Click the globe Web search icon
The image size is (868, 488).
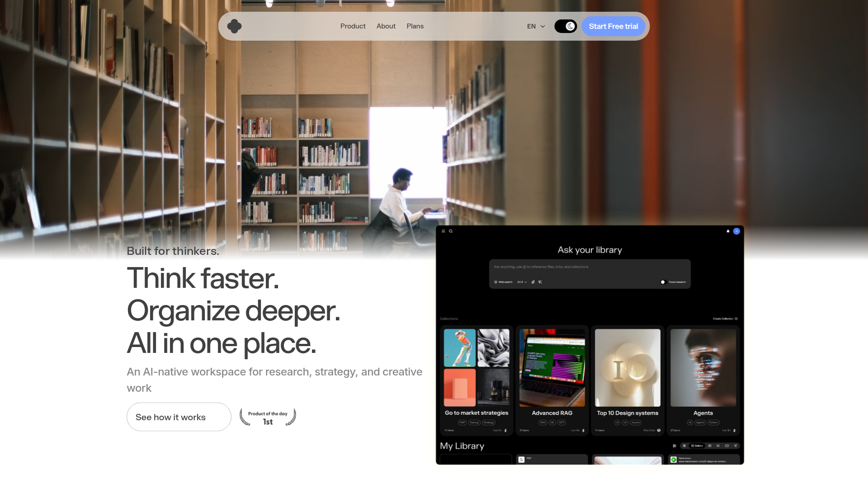tap(496, 282)
